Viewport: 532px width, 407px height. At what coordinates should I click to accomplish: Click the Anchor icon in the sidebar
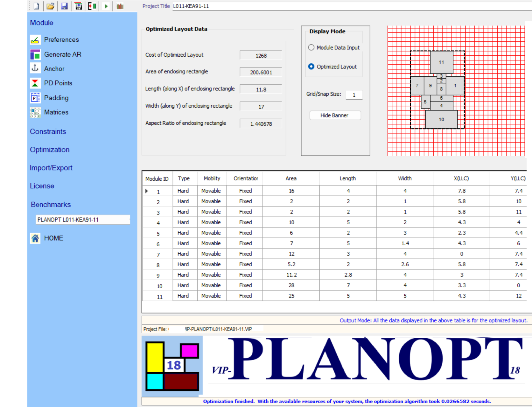pyautogui.click(x=35, y=68)
